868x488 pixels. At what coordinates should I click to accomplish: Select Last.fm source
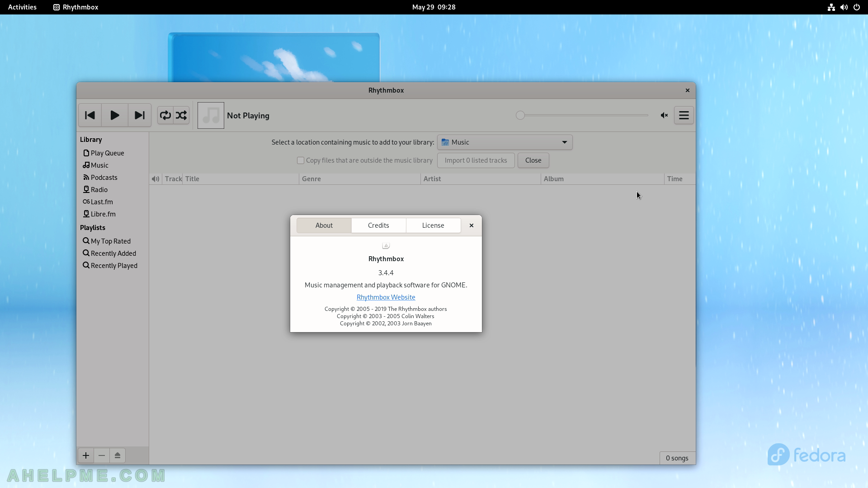point(113,202)
